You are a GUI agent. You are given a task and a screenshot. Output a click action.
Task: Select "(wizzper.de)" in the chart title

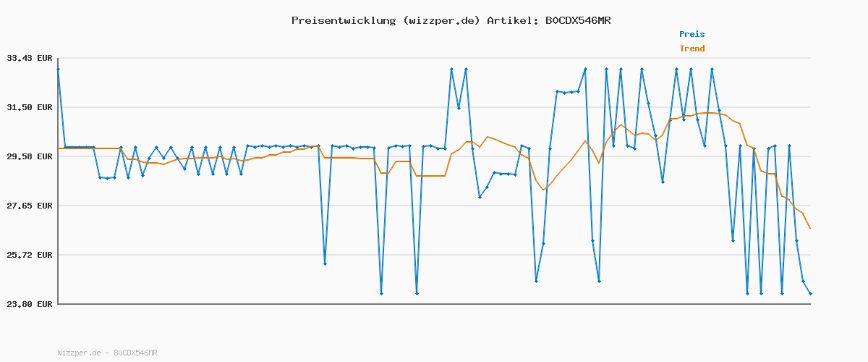coord(441,20)
